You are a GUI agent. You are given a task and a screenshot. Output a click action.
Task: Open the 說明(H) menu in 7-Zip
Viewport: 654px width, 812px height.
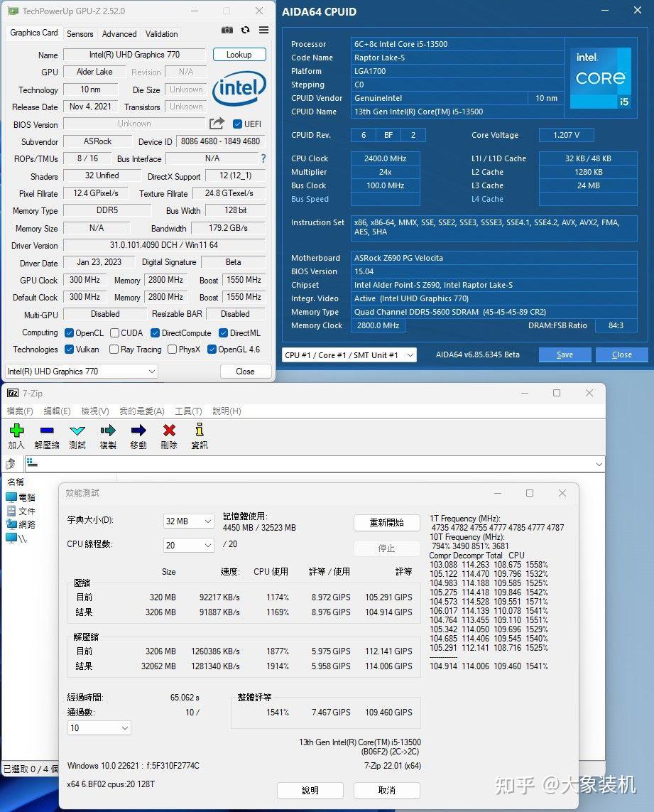point(227,411)
